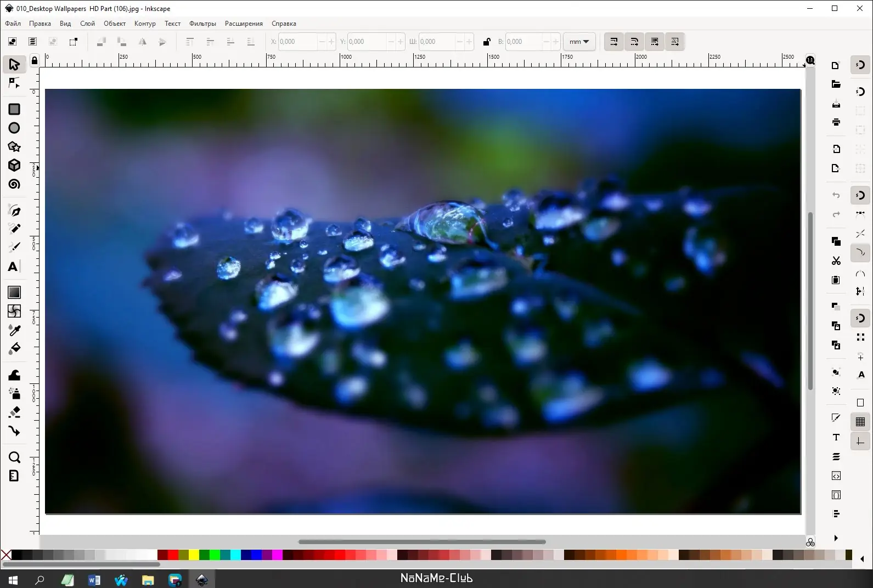The image size is (873, 588).
Task: Toggle snapping to page border
Action: 860,403
